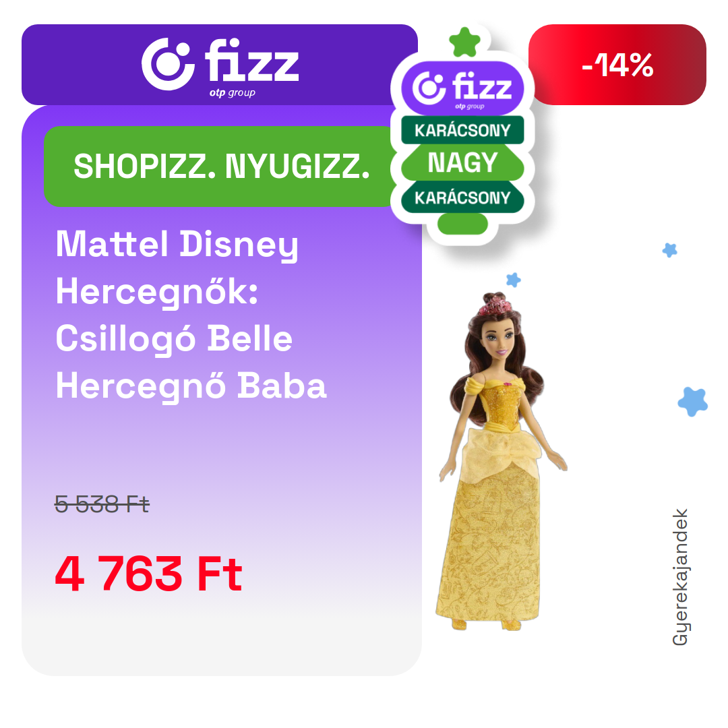Viewport: 728px width, 728px height.
Task: Select the green star atop the tree badge
Action: 464,42
